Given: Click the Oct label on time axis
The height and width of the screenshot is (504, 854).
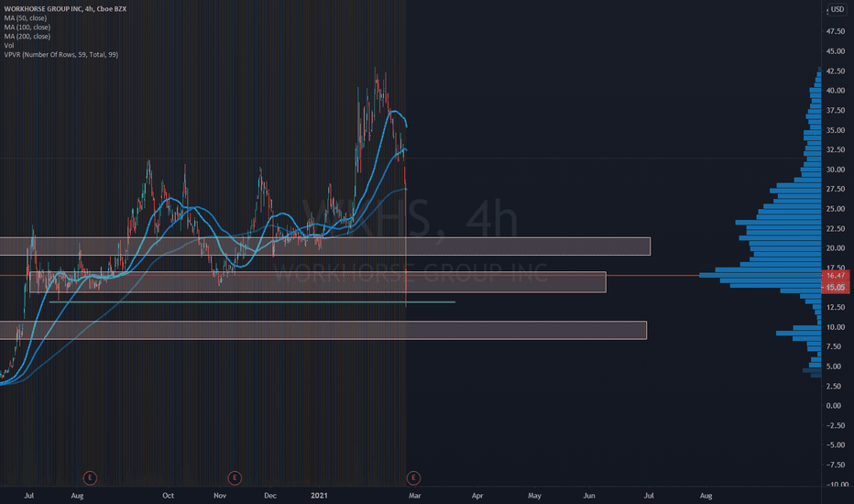Looking at the screenshot, I should 169,495.
